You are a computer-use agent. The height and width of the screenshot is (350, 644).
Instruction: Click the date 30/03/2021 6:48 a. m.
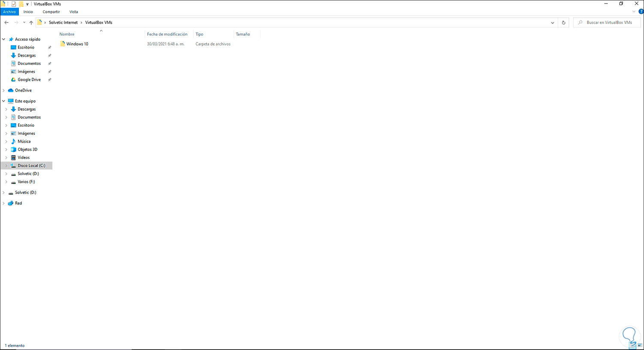(166, 44)
